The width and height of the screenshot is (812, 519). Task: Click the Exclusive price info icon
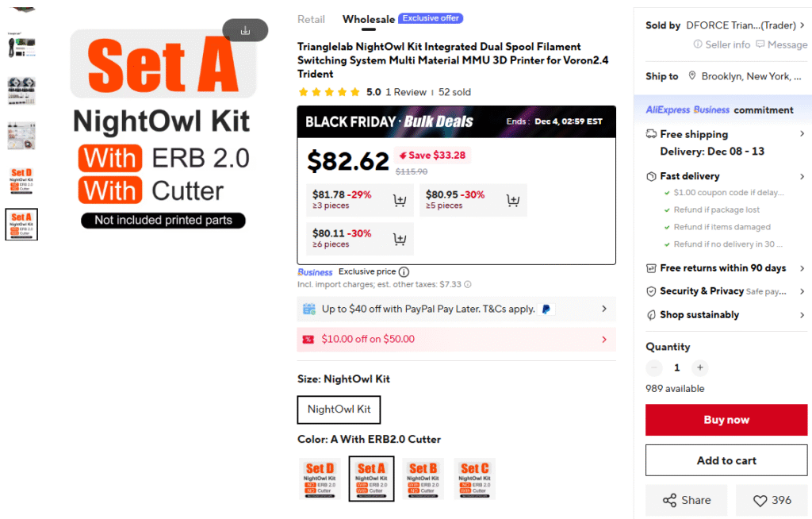(x=404, y=271)
